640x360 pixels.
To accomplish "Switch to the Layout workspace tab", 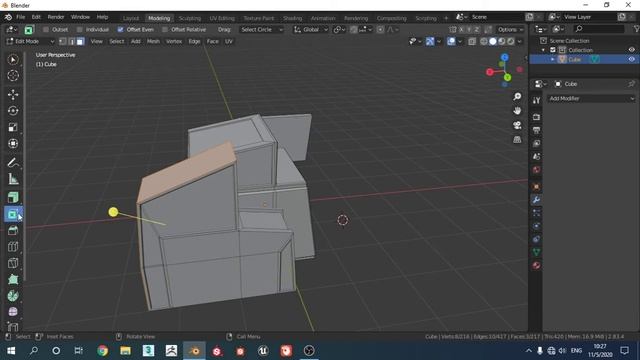I will [131, 18].
